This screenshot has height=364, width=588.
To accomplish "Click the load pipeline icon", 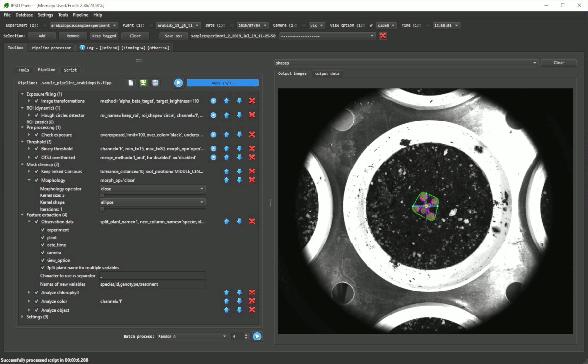I will (x=143, y=83).
